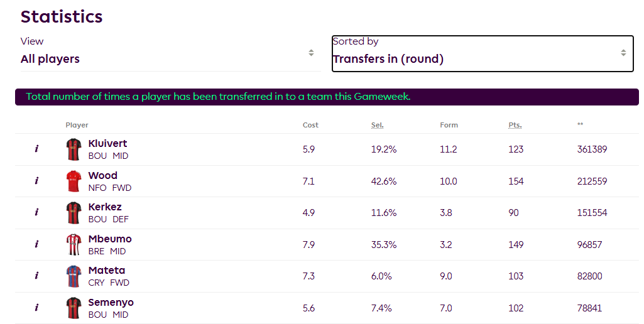Show player info for Mbeumo

(x=36, y=244)
